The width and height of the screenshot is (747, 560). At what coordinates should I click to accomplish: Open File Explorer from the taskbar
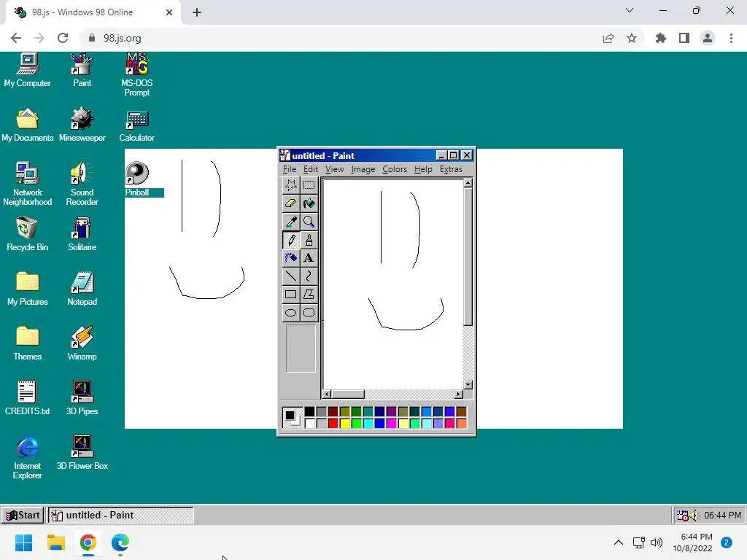pos(55,542)
